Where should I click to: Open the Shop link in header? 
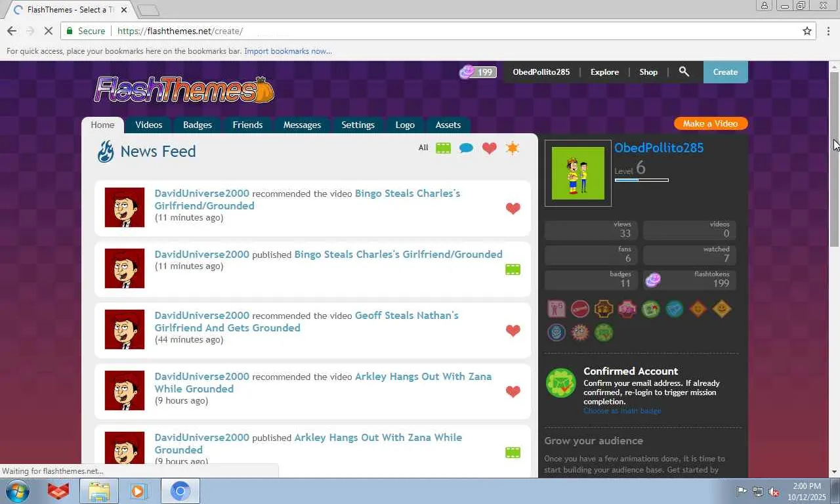coord(648,72)
